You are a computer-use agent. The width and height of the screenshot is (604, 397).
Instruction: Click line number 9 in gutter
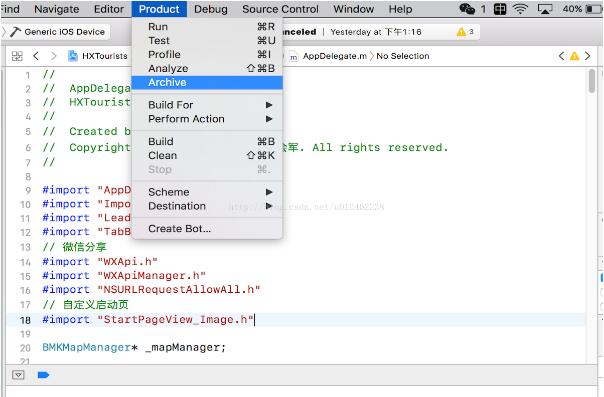[x=28, y=190]
